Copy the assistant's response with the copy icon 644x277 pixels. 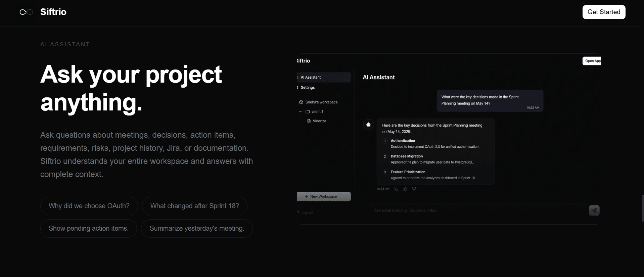(x=396, y=189)
